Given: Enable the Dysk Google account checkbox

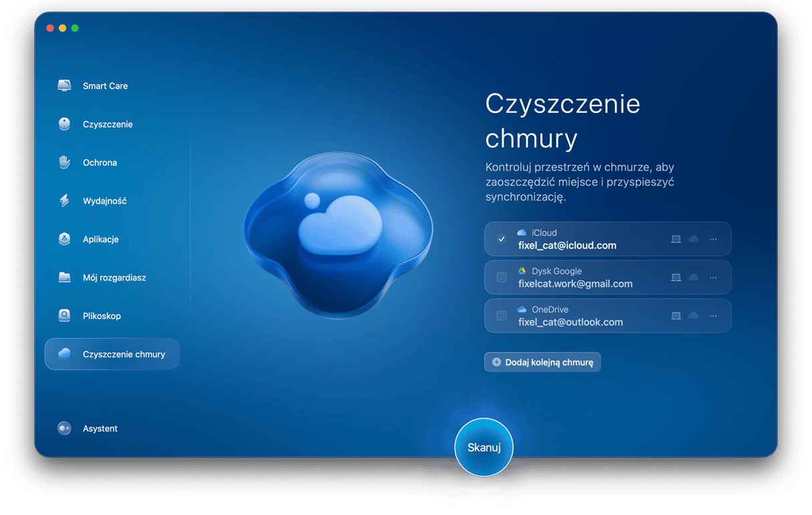Looking at the screenshot, I should point(501,277).
